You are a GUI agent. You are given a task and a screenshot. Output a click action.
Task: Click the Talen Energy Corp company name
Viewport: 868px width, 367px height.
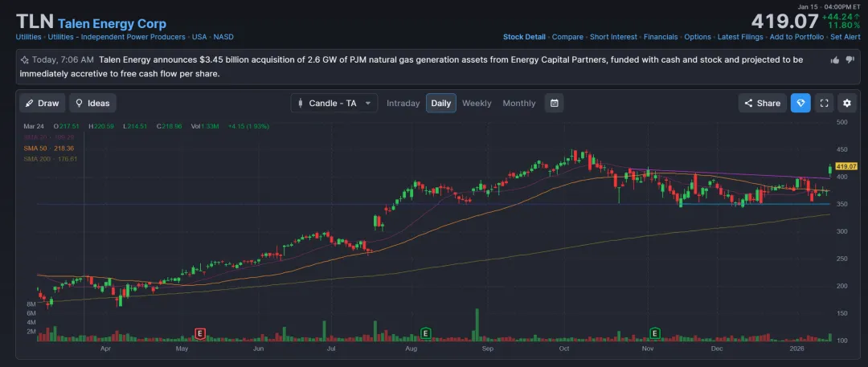click(x=112, y=24)
